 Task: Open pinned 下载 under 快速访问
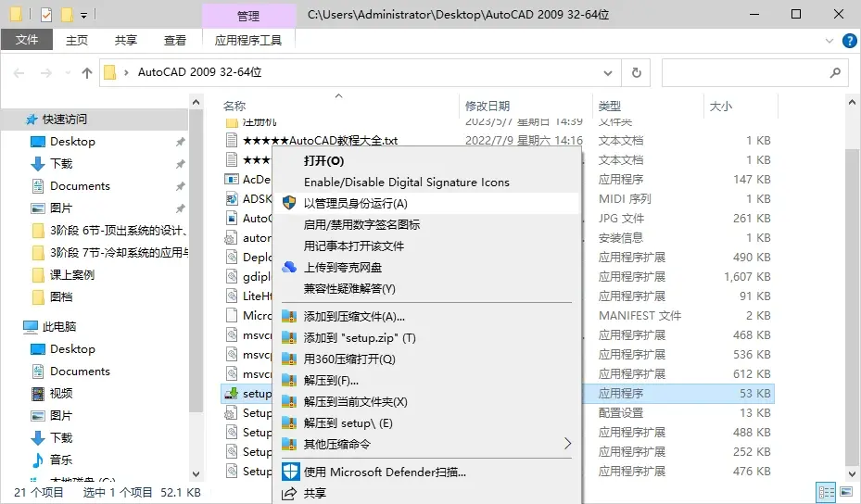pos(61,164)
